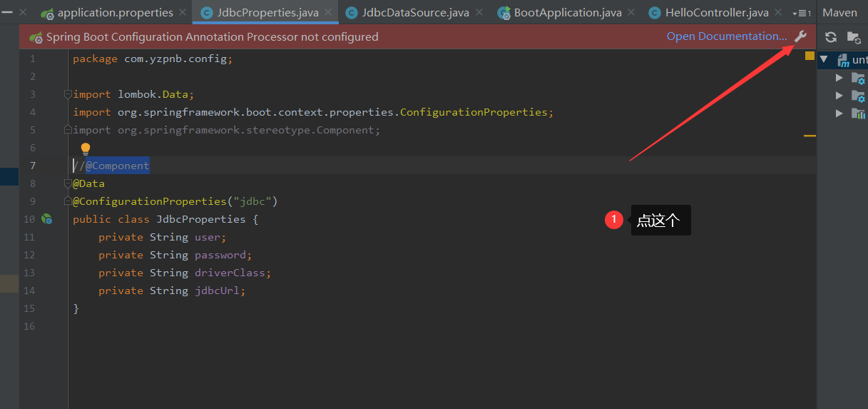Click the jdbcUrl field name
The image size is (868, 409).
pos(217,291)
